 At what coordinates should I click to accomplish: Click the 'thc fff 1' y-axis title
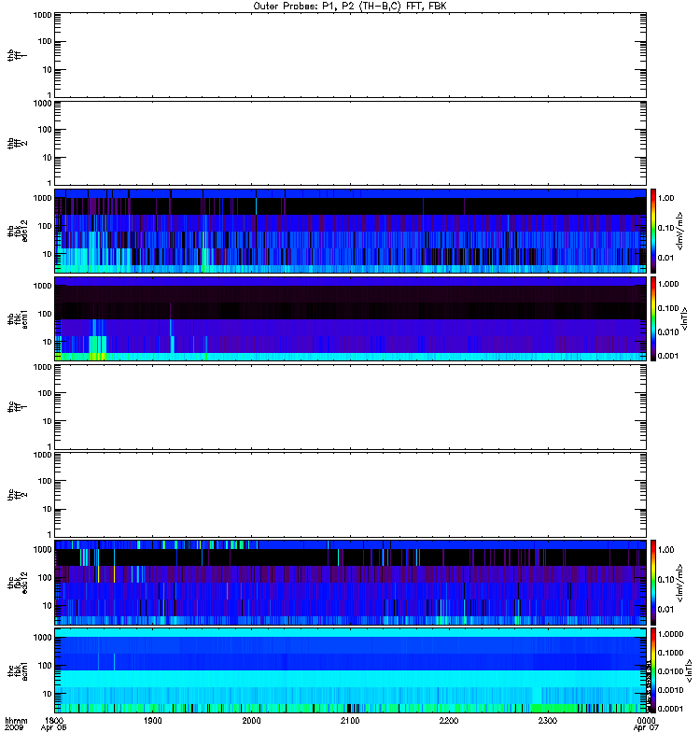(x=17, y=407)
